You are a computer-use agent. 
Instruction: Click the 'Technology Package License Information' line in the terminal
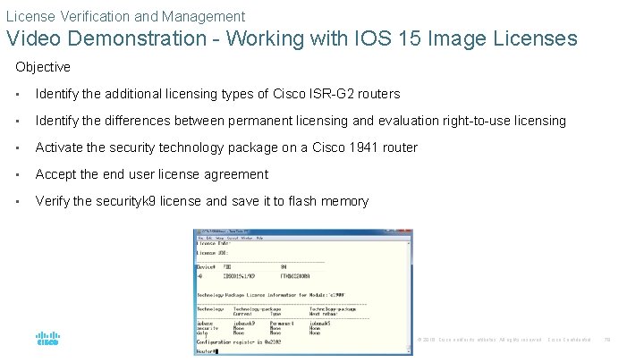(x=271, y=295)
